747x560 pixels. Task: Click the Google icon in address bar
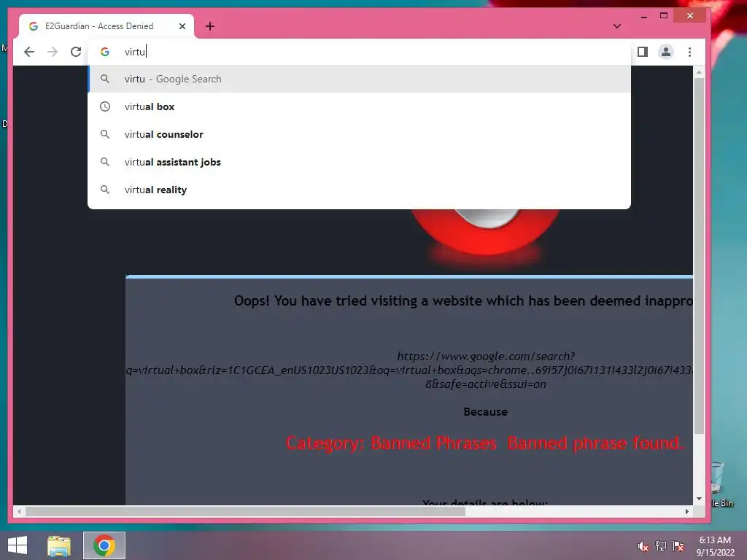click(x=105, y=52)
